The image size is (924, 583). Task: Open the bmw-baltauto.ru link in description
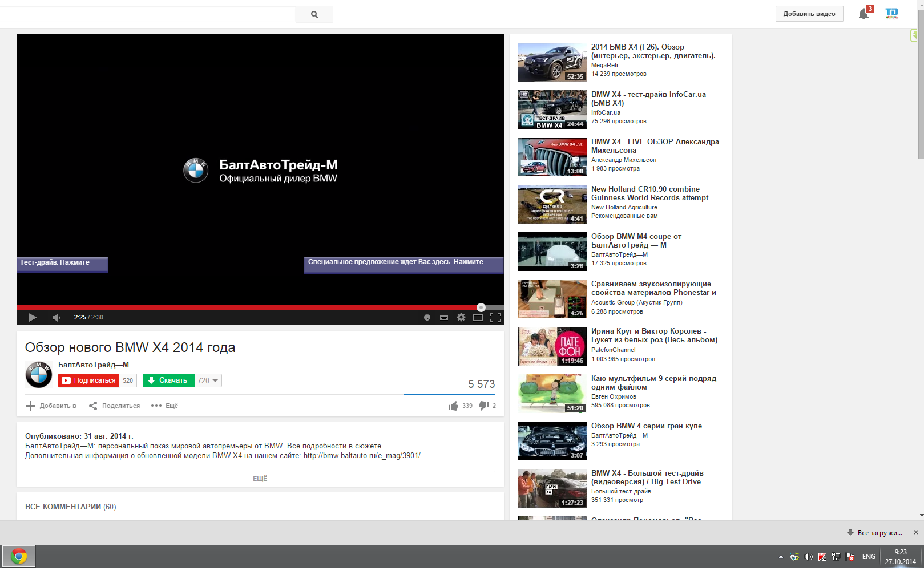(x=362, y=456)
